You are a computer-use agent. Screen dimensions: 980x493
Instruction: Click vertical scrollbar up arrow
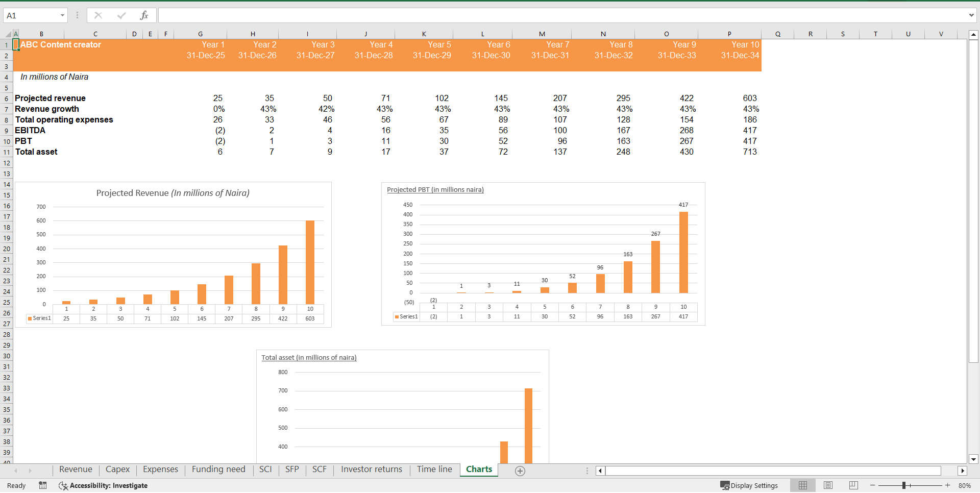click(x=973, y=35)
